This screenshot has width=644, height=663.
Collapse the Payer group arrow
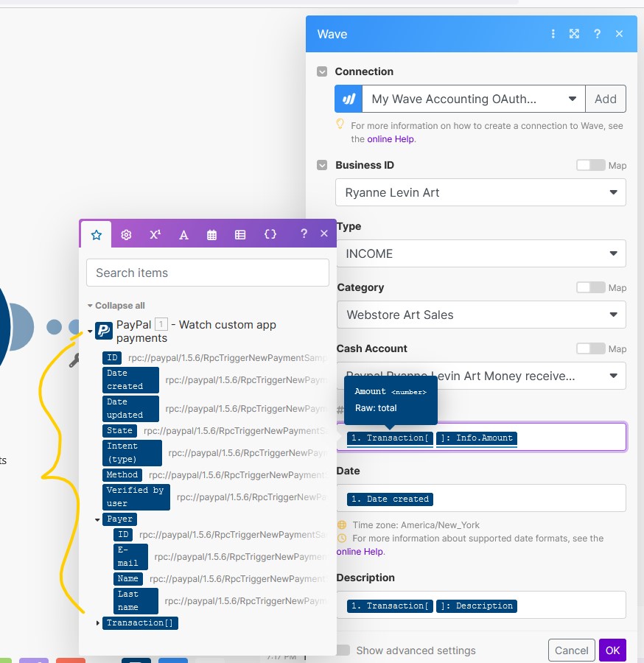97,519
